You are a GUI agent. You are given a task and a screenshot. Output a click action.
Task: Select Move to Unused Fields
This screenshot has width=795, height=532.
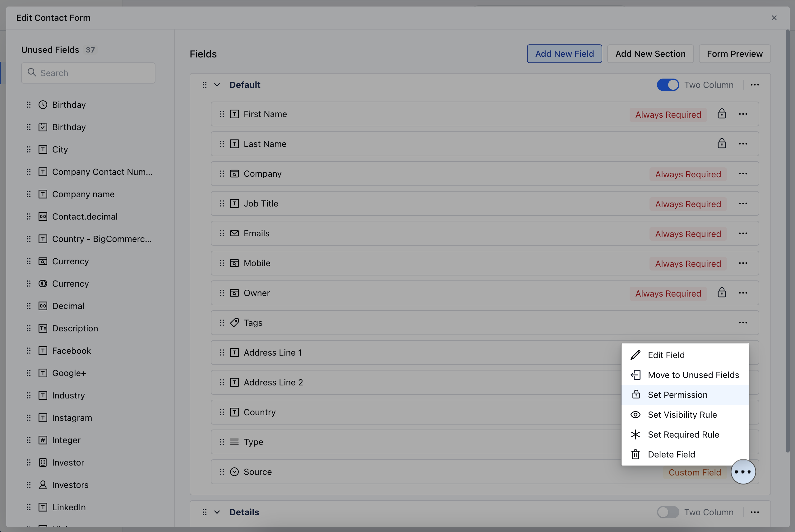[693, 375]
